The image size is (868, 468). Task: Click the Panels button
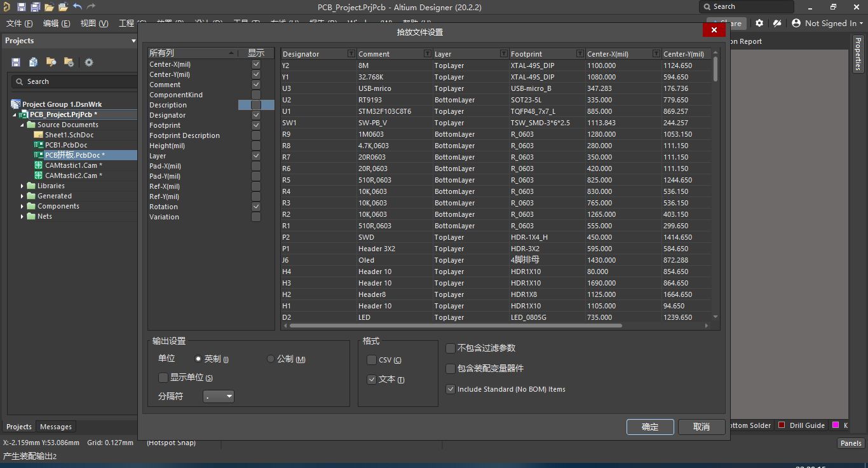851,443
